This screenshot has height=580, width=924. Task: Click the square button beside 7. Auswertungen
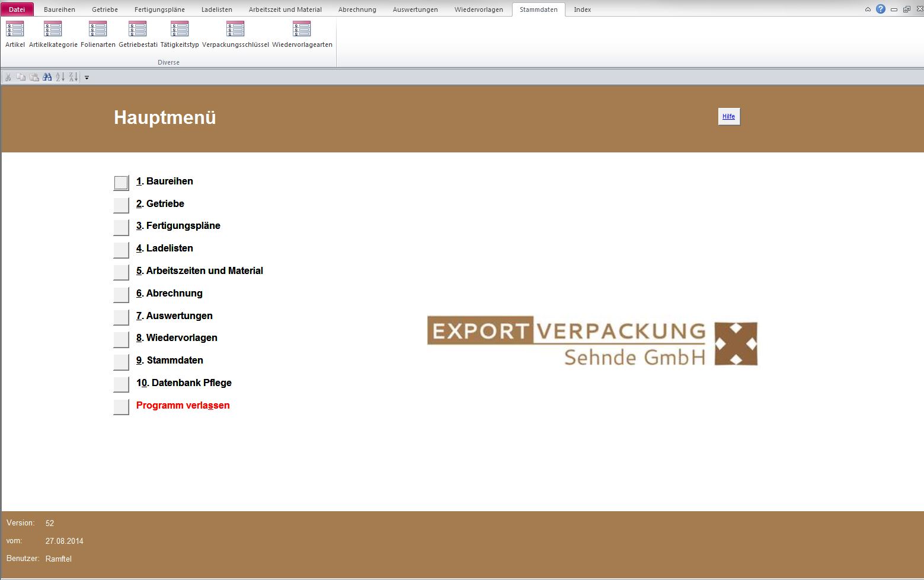click(x=121, y=317)
